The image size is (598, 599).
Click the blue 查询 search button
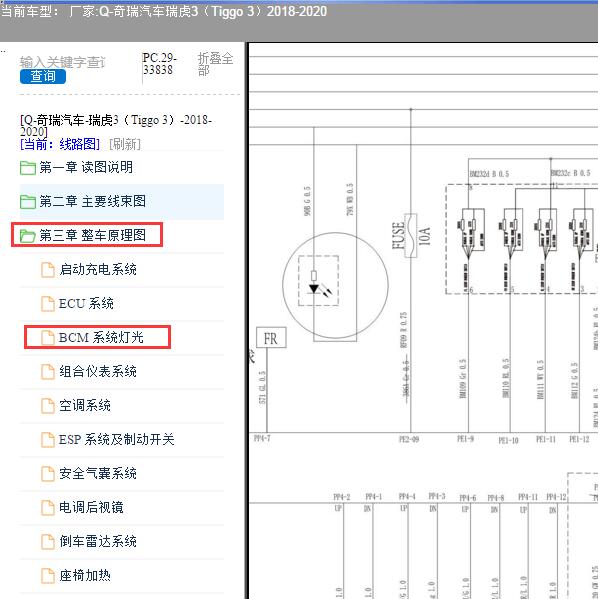(43, 76)
